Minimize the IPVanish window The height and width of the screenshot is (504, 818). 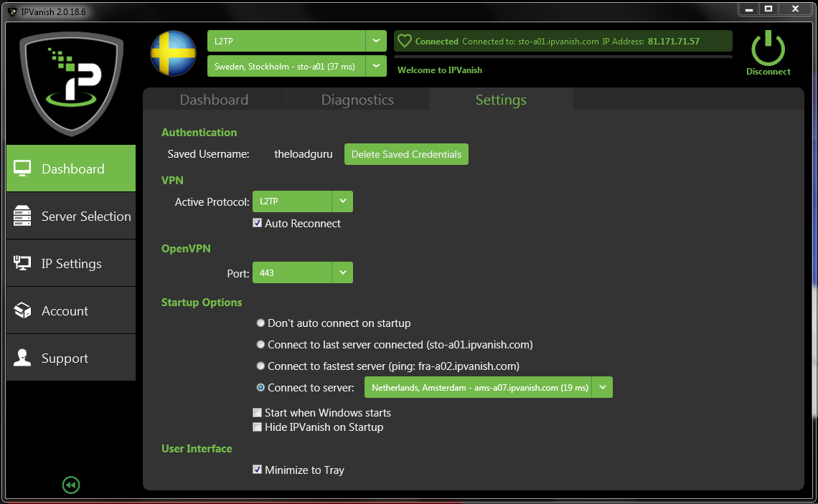748,9
